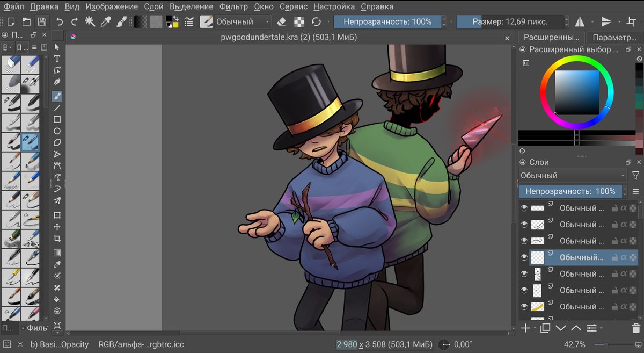Select the Ellipse tool
The height and width of the screenshot is (353, 644).
pos(57,131)
